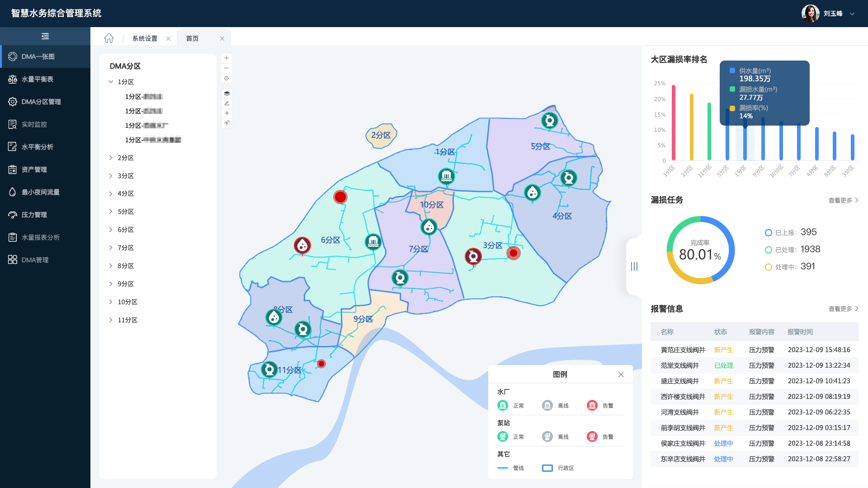Click the water plant marker in 1分区
The height and width of the screenshot is (488, 868).
tap(446, 176)
